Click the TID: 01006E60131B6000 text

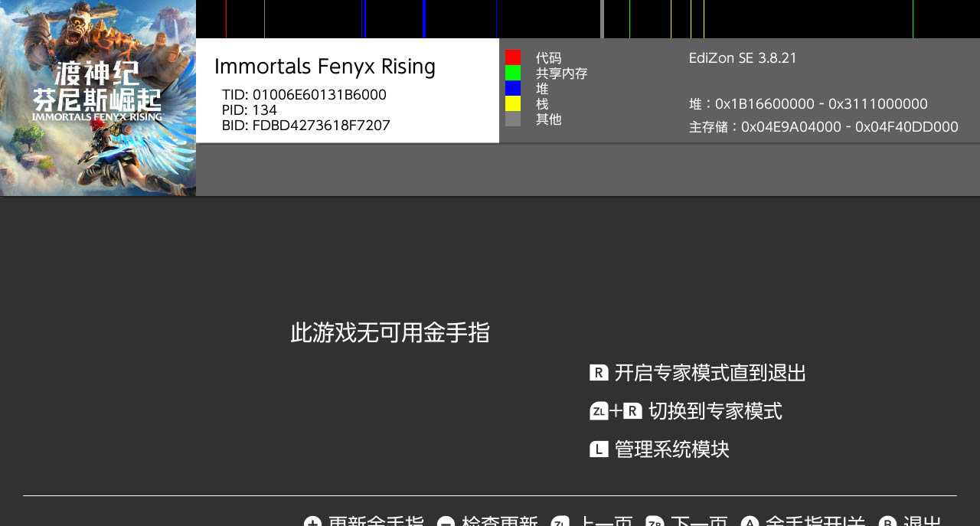(x=304, y=95)
